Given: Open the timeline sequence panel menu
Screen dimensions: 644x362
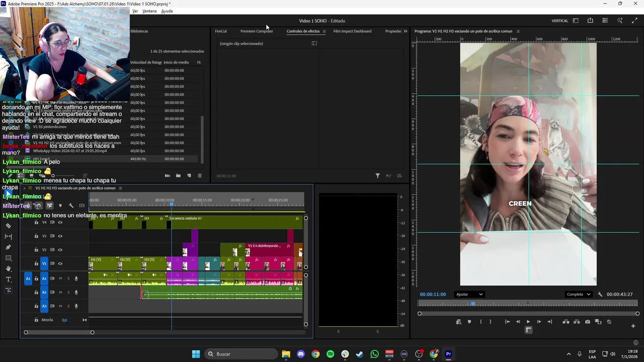Looking at the screenshot, I should 120,188.
